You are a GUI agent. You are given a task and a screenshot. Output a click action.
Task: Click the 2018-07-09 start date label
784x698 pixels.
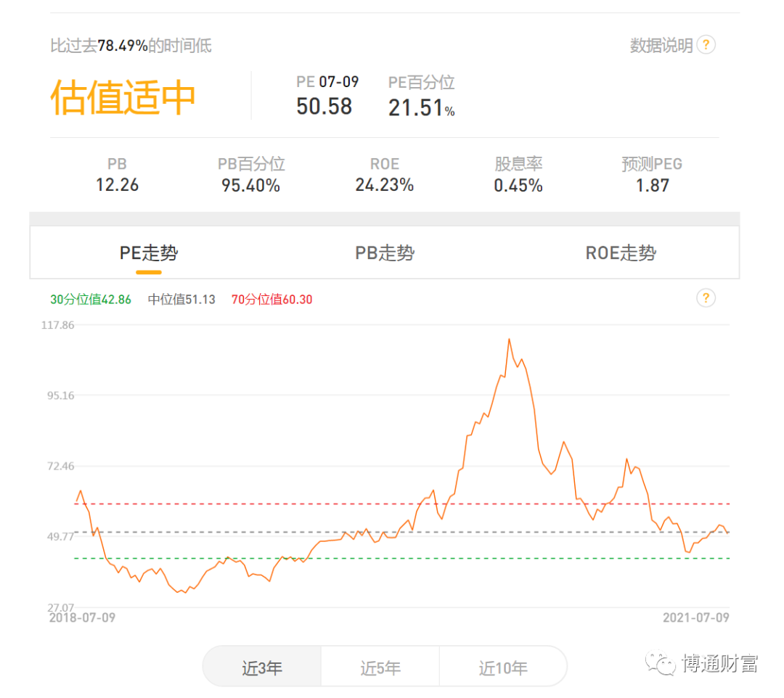(82, 617)
